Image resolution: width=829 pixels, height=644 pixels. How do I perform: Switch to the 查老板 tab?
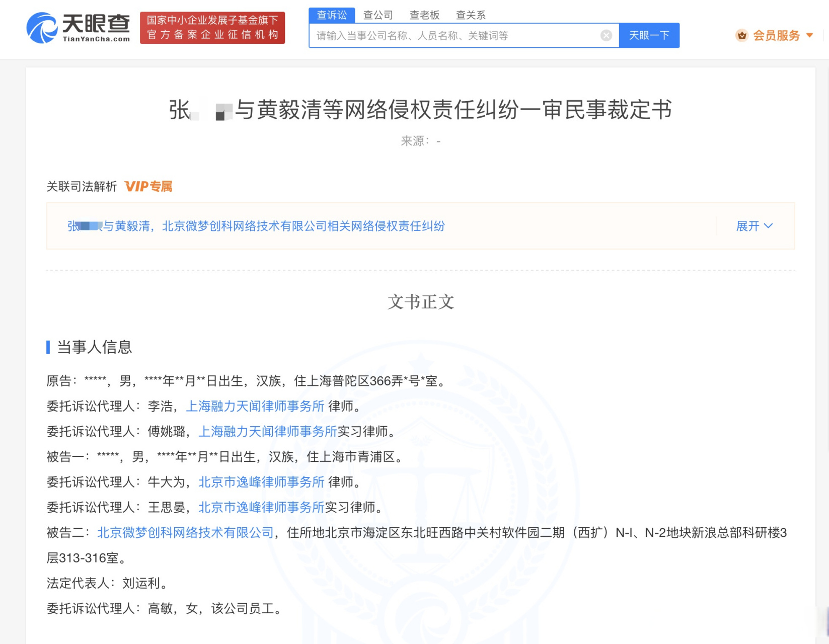pos(424,15)
